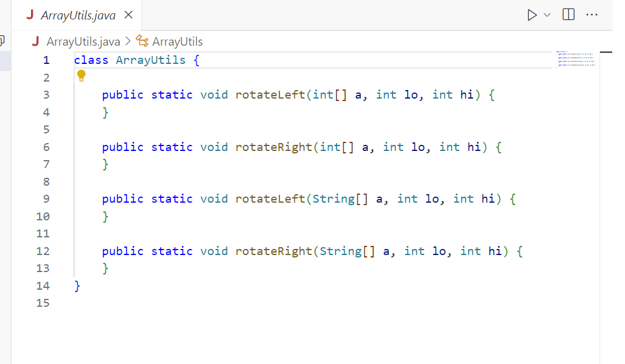
Task: Select line 9 rotateLeft String declaration
Action: 271,198
